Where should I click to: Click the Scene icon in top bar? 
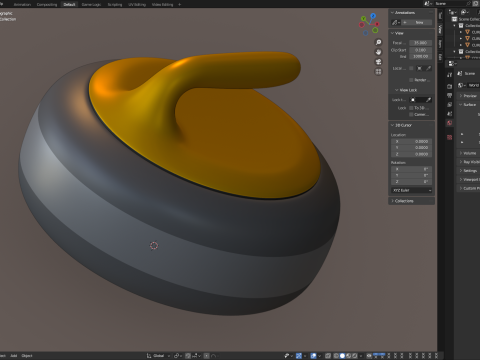click(427, 4)
